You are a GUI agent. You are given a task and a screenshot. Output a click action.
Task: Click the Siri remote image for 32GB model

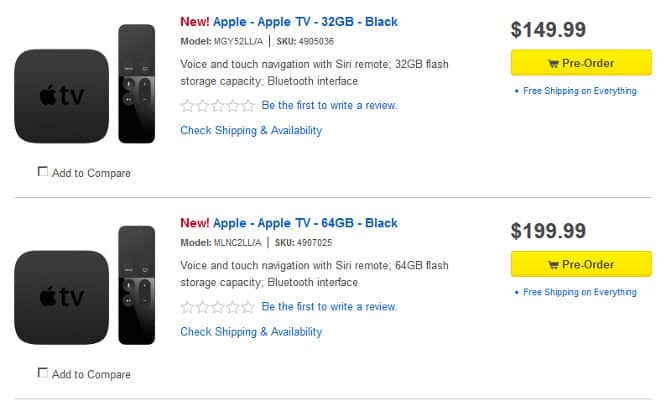137,84
